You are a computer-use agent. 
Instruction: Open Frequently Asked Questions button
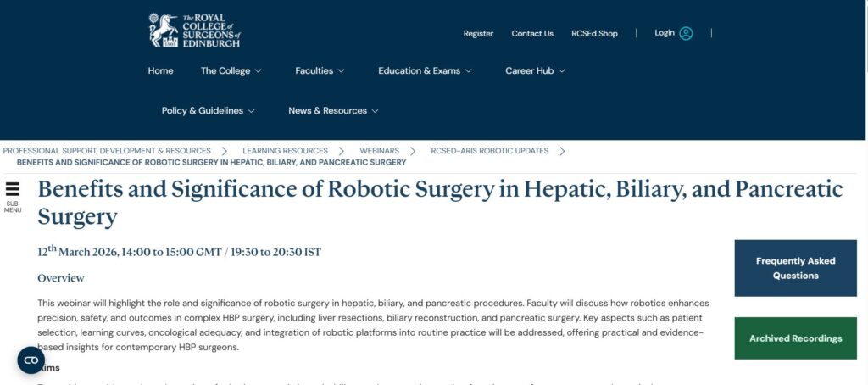[x=795, y=268]
